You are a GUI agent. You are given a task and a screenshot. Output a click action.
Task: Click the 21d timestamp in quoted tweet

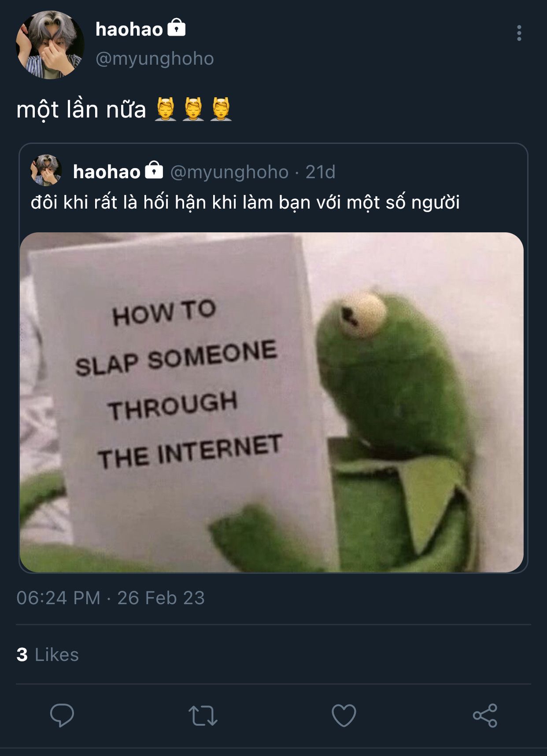tap(320, 172)
